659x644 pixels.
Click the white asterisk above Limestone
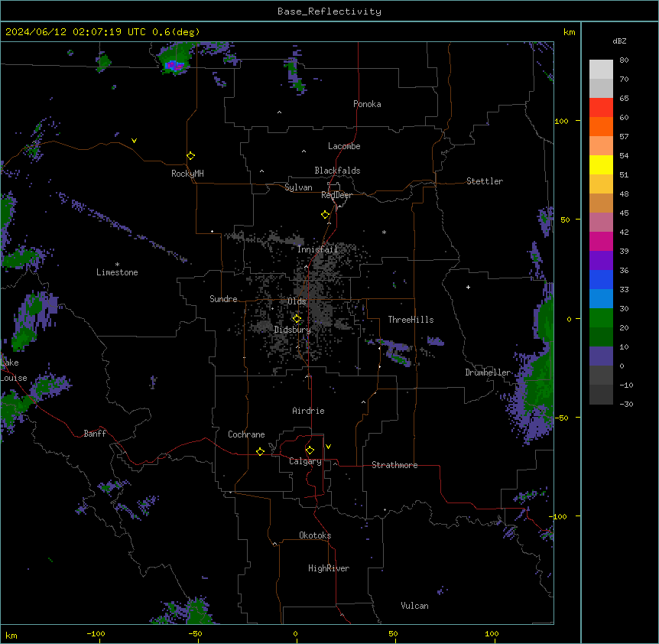(117, 264)
